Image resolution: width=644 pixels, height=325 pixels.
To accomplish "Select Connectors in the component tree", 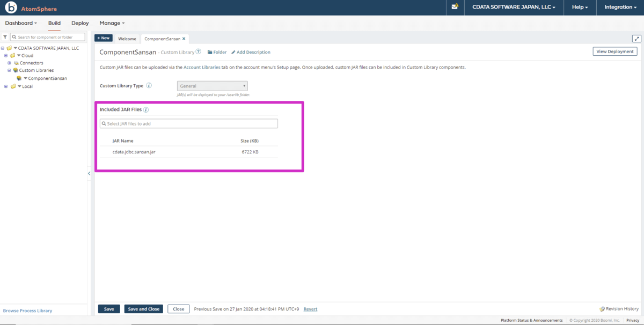I will point(32,63).
